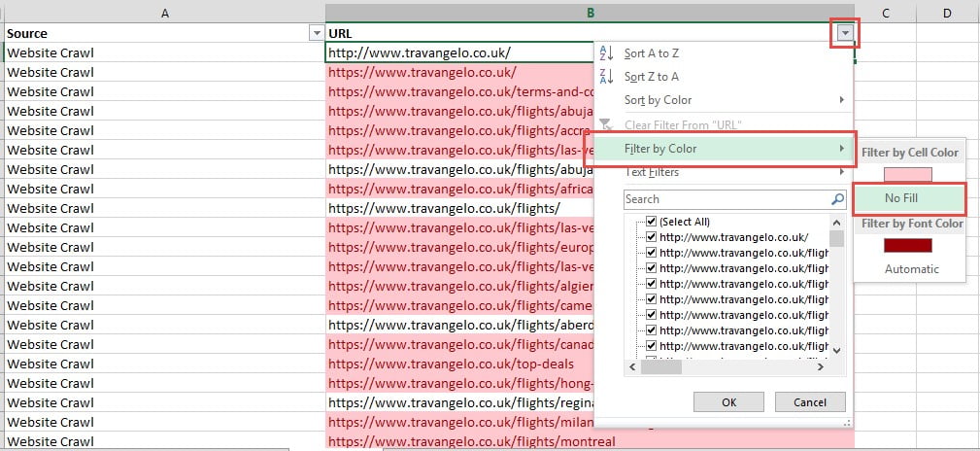Select the flights/milan URL cell
Screen dimensions: 980x451
point(460,421)
